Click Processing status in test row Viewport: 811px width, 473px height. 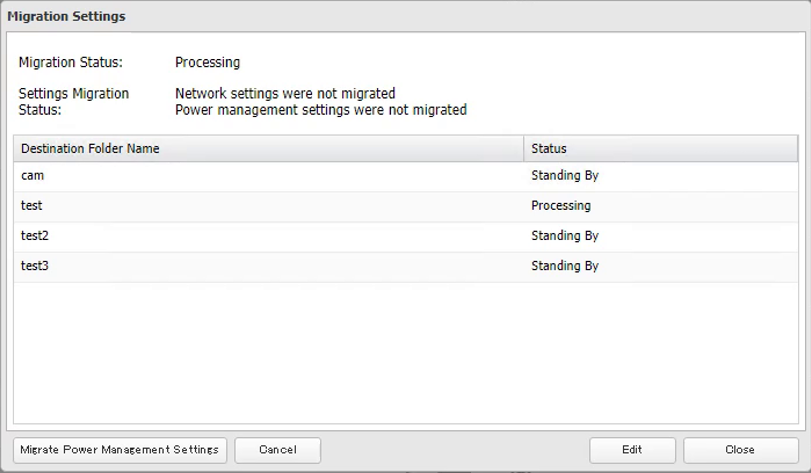coord(560,206)
